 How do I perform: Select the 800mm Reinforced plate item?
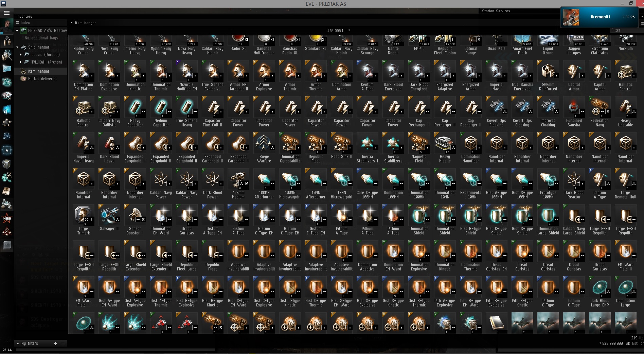tap(548, 75)
